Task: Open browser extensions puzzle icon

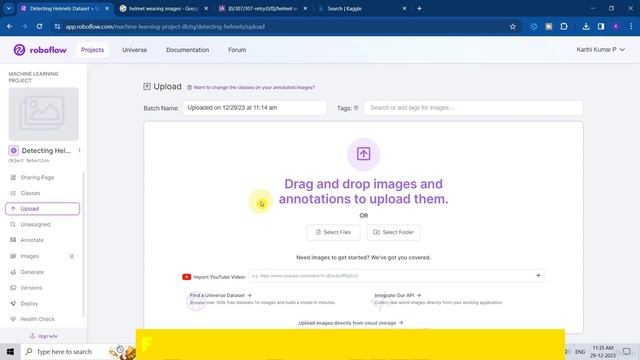Action: 564,27
